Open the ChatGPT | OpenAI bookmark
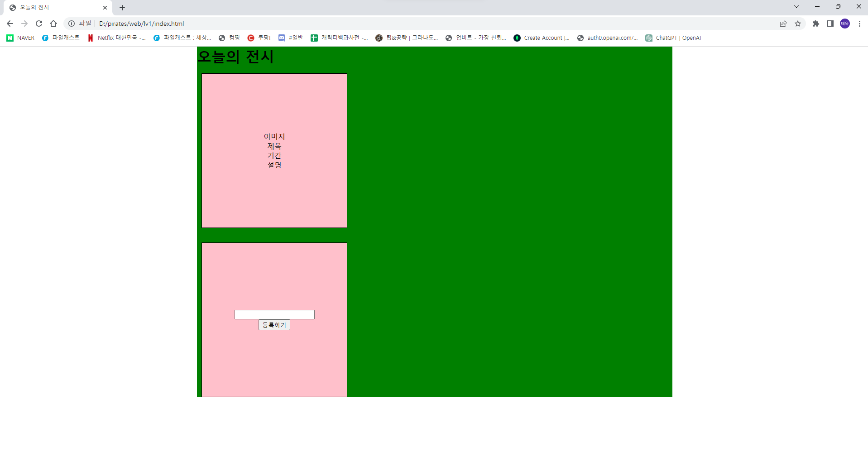This screenshot has height=465, width=868. 673,38
